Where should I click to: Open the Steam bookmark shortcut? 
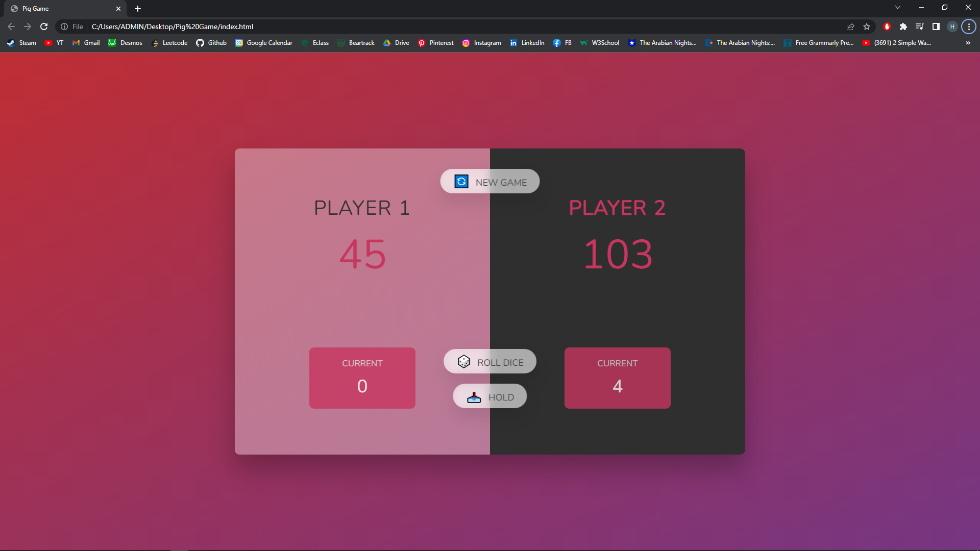[x=21, y=43]
